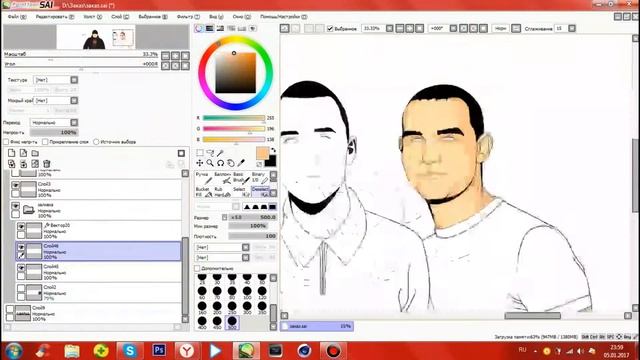Screen dimensions: 640x360
Task: Open the Редактировать menu
Action: (55, 17)
